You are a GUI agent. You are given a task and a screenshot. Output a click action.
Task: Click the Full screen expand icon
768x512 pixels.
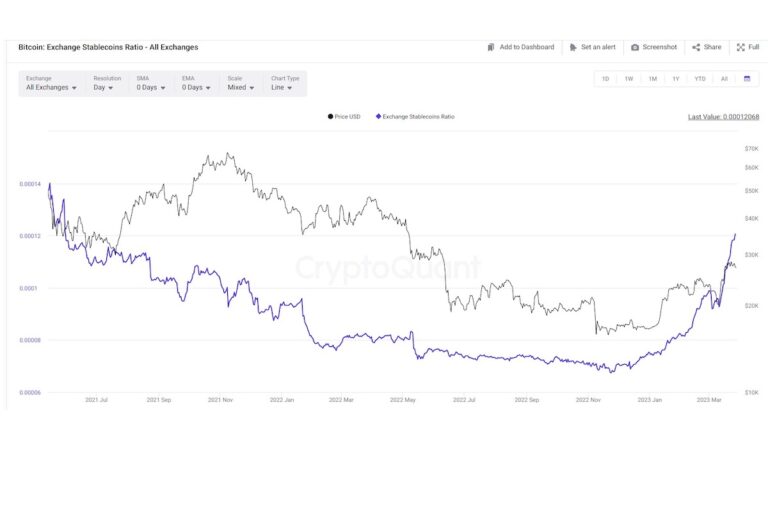[x=741, y=48]
